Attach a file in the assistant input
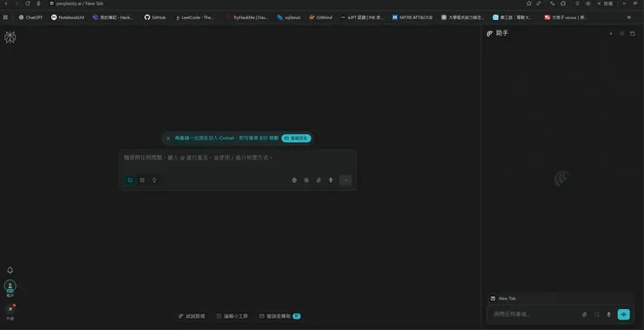Image resolution: width=644 pixels, height=330 pixels. coord(585,314)
